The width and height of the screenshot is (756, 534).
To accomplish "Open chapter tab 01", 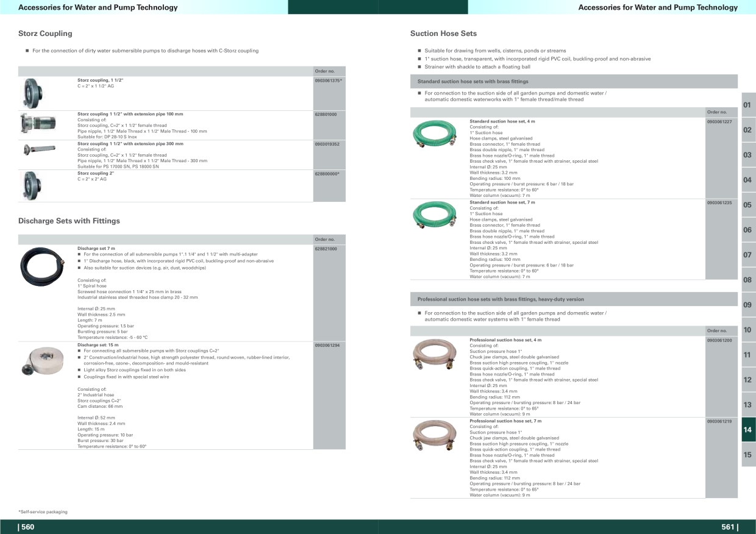I will coord(748,105).
